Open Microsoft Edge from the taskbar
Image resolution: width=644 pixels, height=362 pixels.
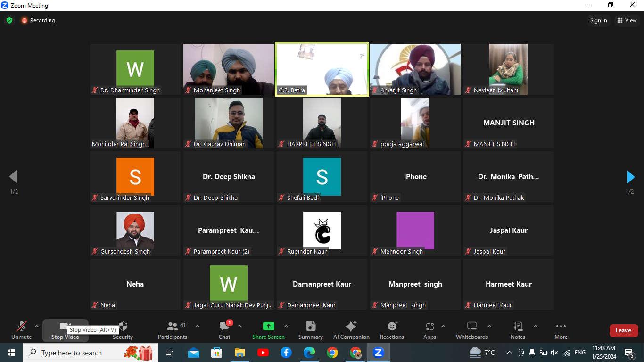(309, 353)
